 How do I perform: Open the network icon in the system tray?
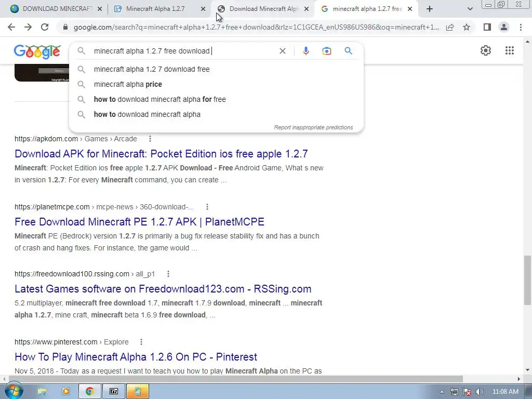click(x=454, y=392)
